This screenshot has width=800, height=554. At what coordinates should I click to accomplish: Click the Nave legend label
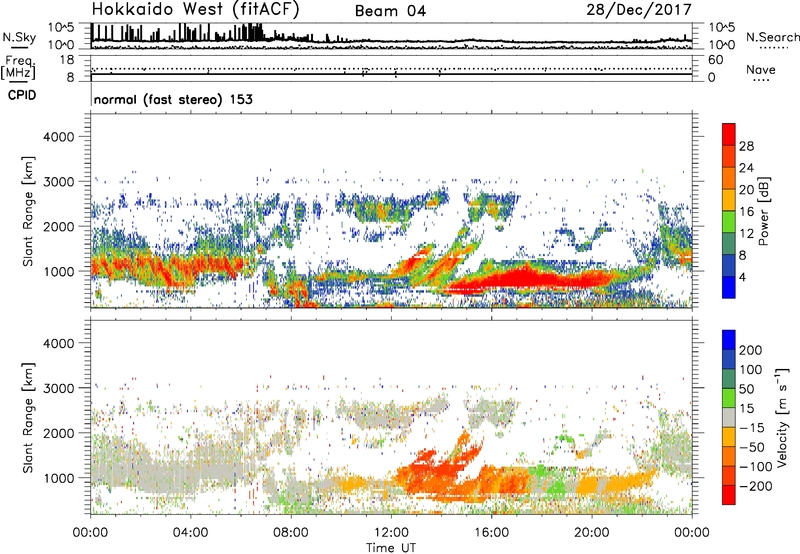click(761, 70)
